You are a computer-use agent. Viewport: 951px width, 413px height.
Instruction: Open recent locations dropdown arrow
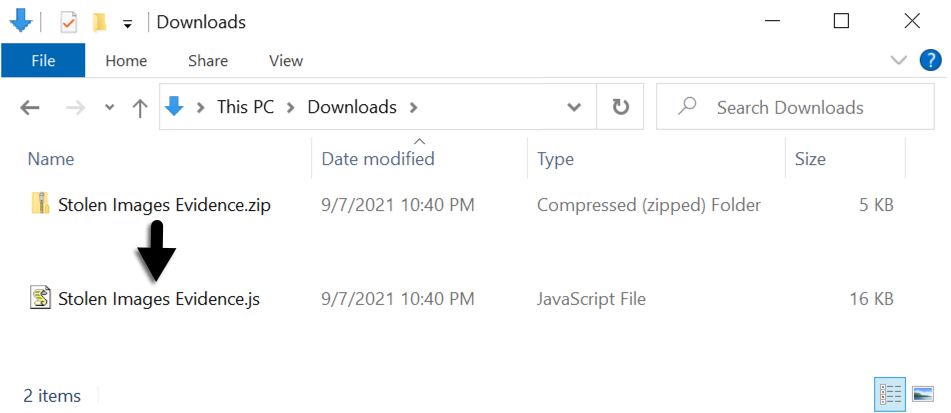coord(109,108)
